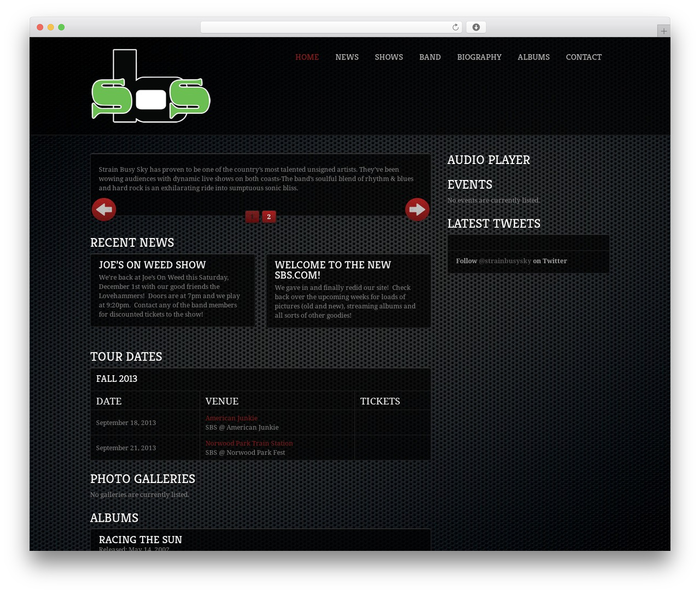
Task: Click the LATEST TWEETS heading
Action: click(x=494, y=223)
